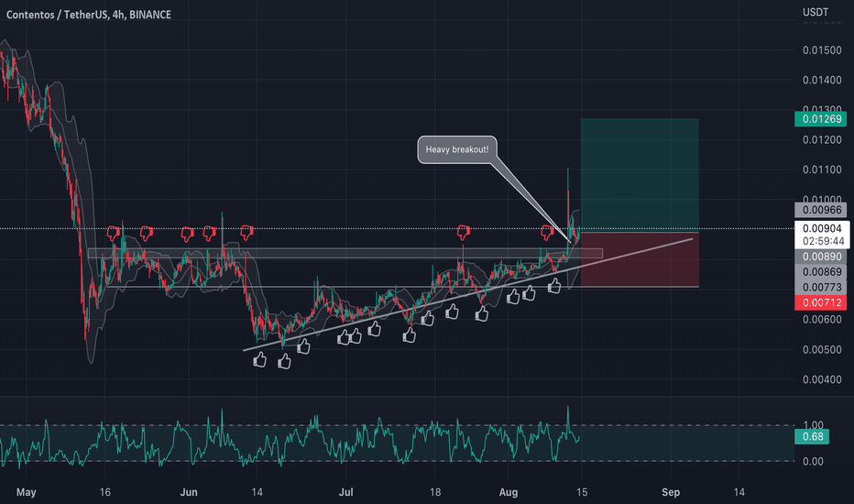This screenshot has width=854, height=504.
Task: Click the 0.00966 price tag
Action: click(x=821, y=210)
